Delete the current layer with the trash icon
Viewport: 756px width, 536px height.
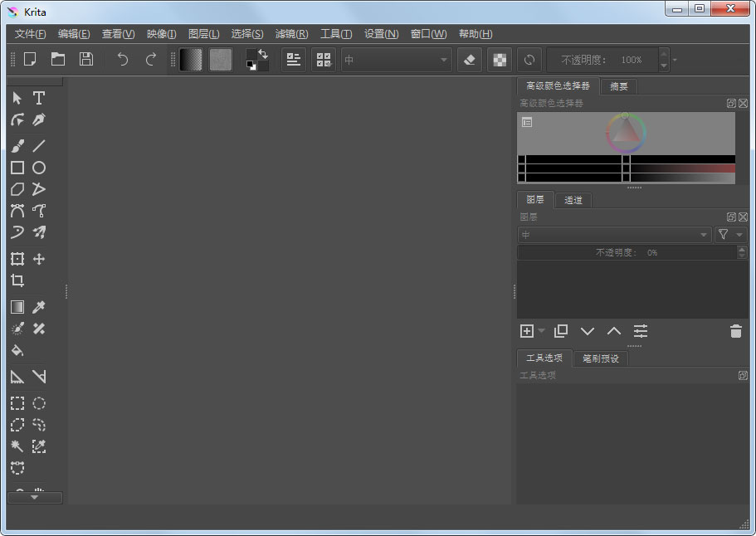point(735,331)
